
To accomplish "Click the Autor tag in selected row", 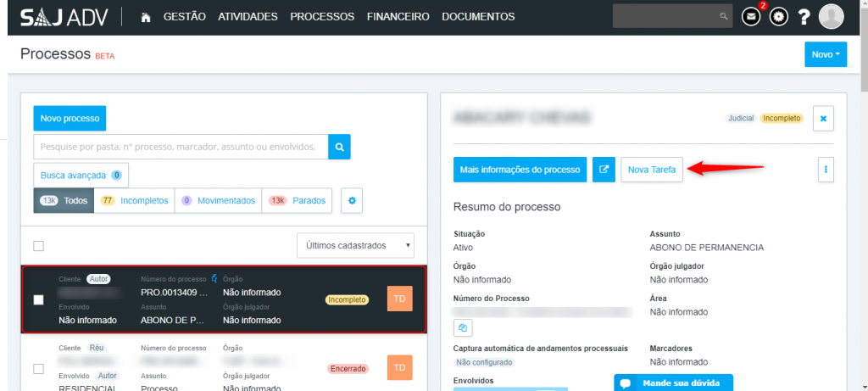I will 98,278.
